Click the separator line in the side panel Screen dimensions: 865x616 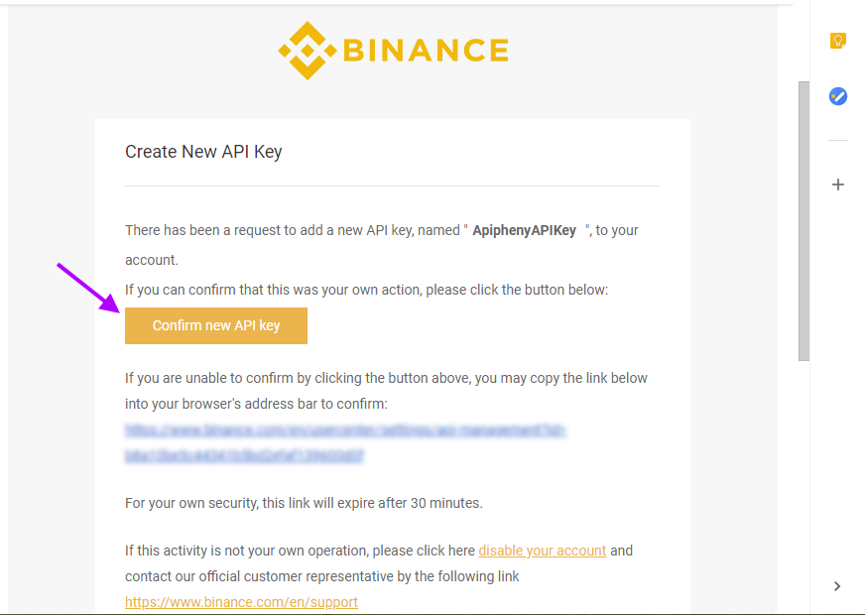click(837, 141)
